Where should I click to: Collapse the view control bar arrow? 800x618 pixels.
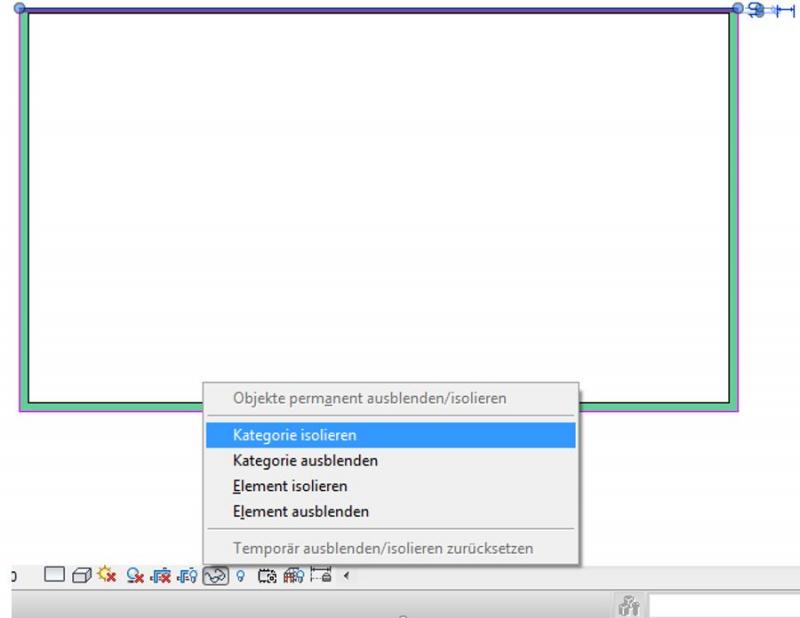[x=346, y=576]
